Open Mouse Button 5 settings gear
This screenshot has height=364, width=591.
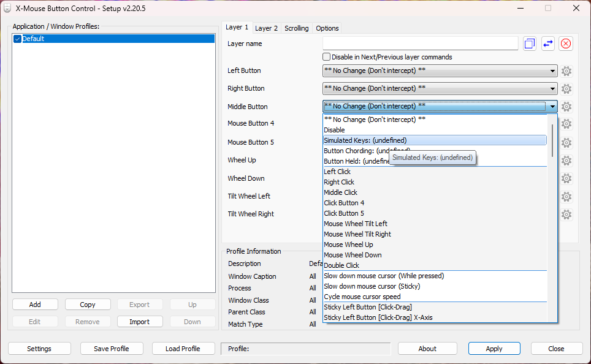[x=566, y=142]
